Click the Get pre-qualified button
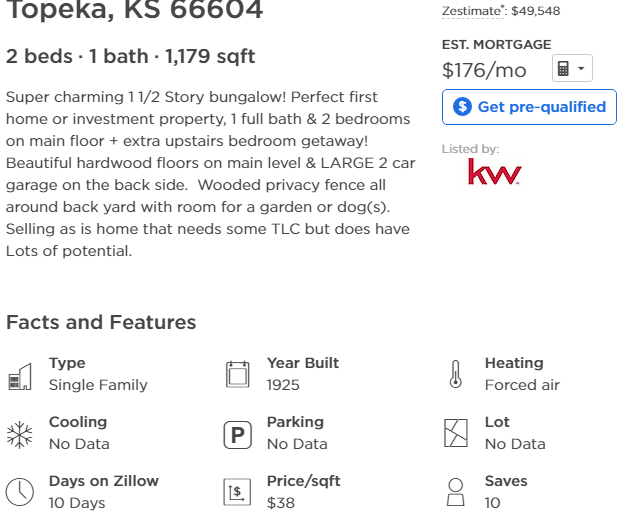 tap(529, 107)
